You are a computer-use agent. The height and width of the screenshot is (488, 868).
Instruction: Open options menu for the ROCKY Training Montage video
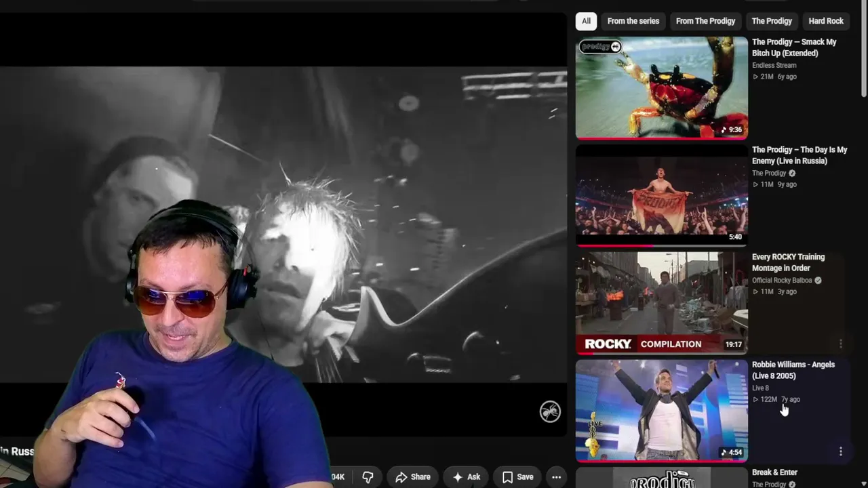click(x=840, y=344)
